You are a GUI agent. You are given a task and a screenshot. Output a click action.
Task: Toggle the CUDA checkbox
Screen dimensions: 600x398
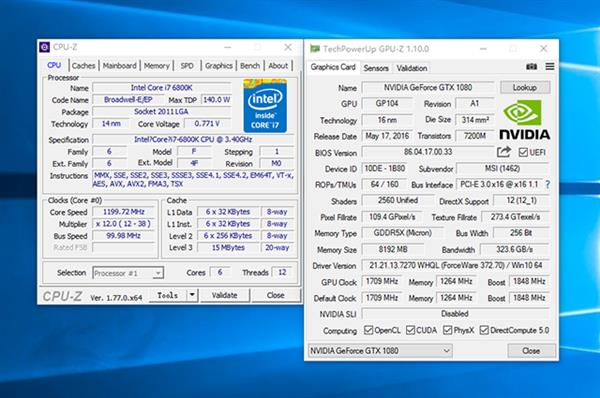(x=410, y=330)
